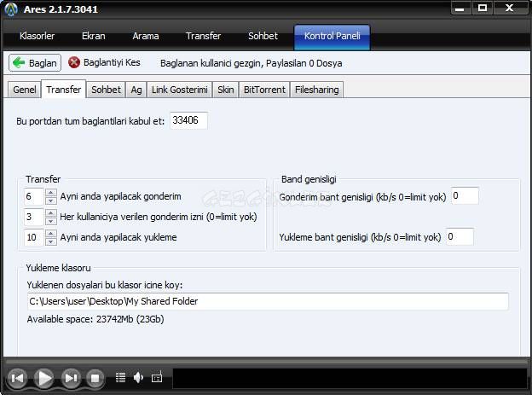
Task: Click the Gonderim bant genisligi input field
Action: [465, 196]
